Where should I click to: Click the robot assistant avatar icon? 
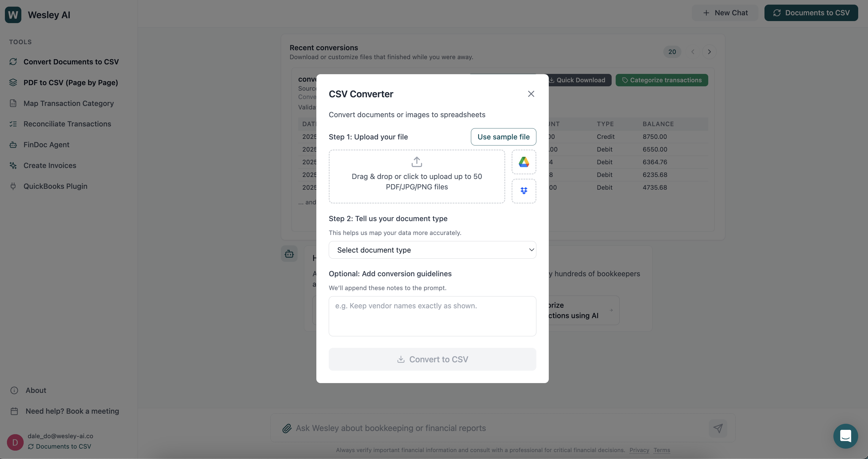coord(289,254)
